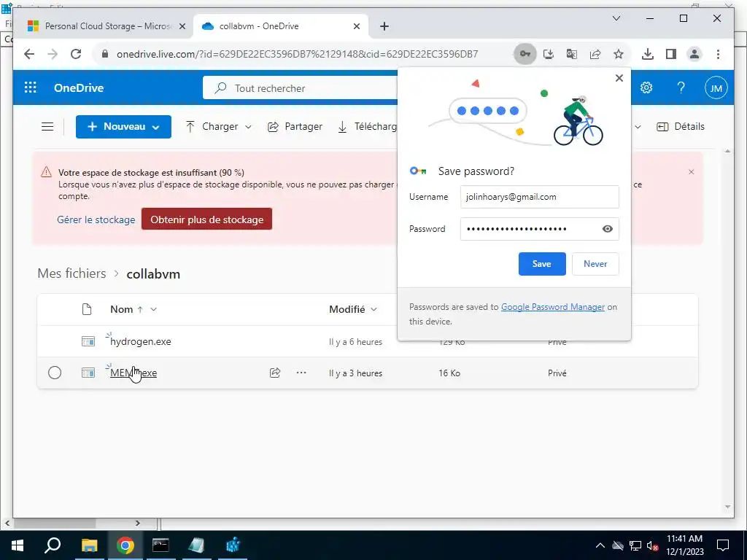Open the Nom column sort dropdown
The height and width of the screenshot is (560, 747).
click(x=154, y=309)
